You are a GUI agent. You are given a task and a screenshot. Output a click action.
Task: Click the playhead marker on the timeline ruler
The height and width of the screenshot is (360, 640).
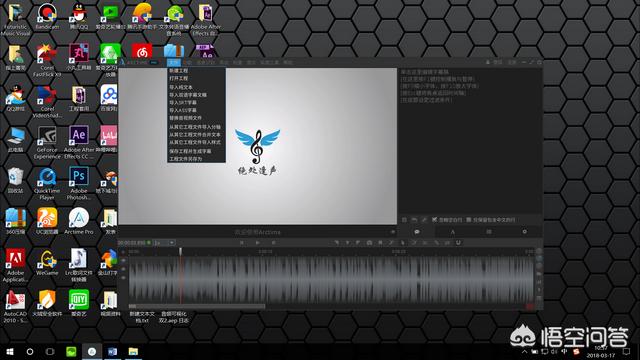coord(180,251)
